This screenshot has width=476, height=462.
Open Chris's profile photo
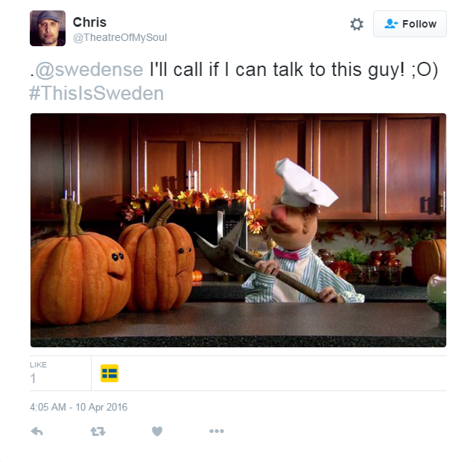(x=48, y=28)
